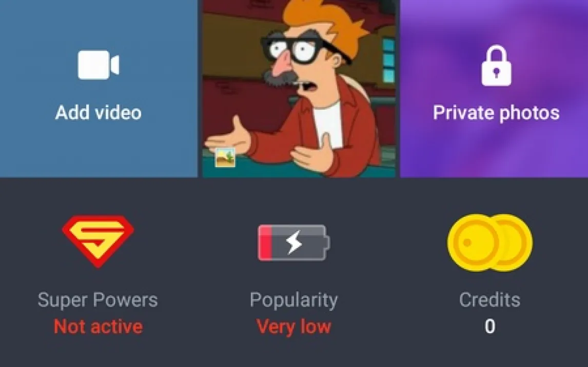
Task: Open Private photos label
Action: point(496,112)
